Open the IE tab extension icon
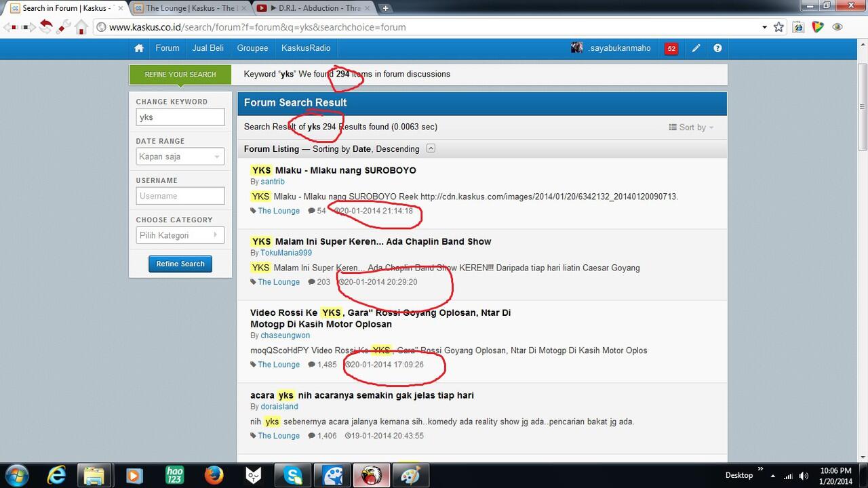The height and width of the screenshot is (488, 868). (798, 27)
